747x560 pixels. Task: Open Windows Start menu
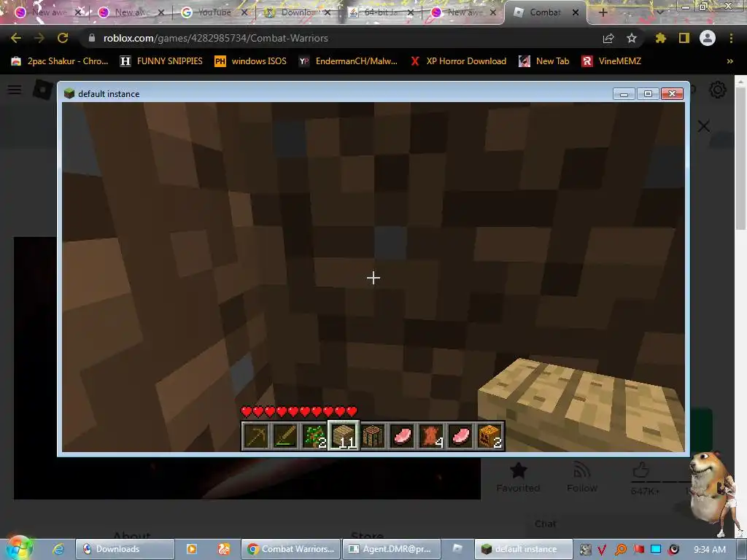click(x=18, y=548)
